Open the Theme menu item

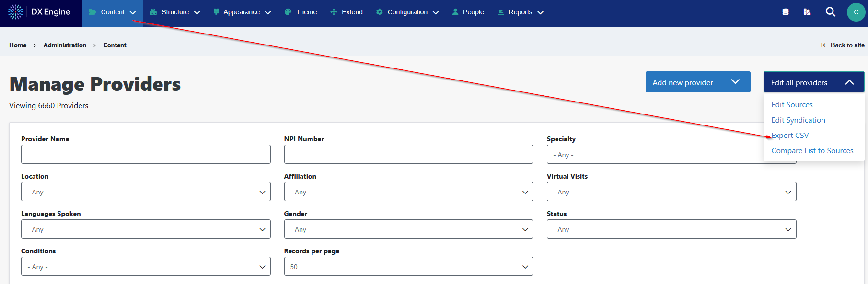301,12
